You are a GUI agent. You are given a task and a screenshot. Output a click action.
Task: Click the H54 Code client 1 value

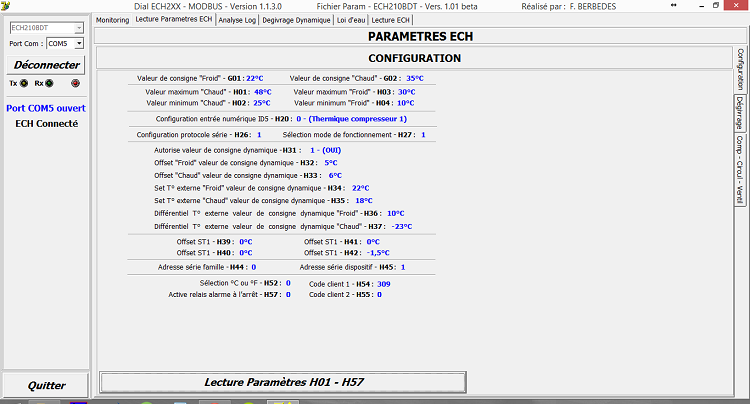(x=383, y=284)
